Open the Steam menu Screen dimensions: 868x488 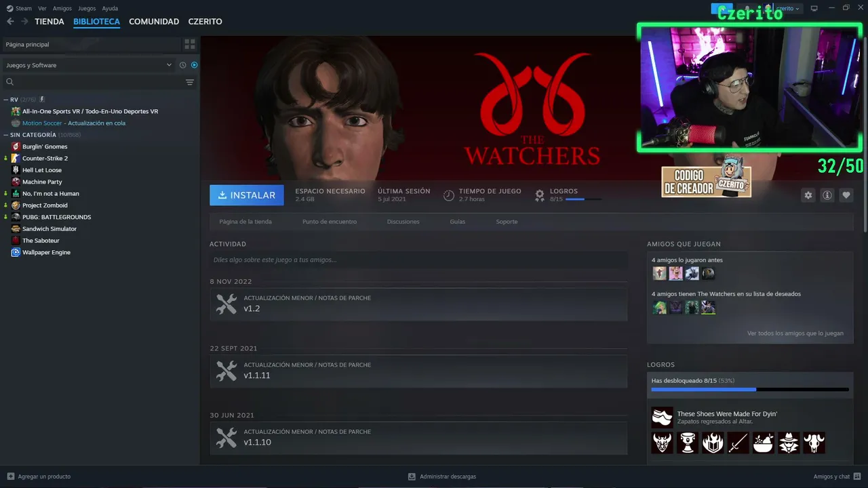[23, 9]
